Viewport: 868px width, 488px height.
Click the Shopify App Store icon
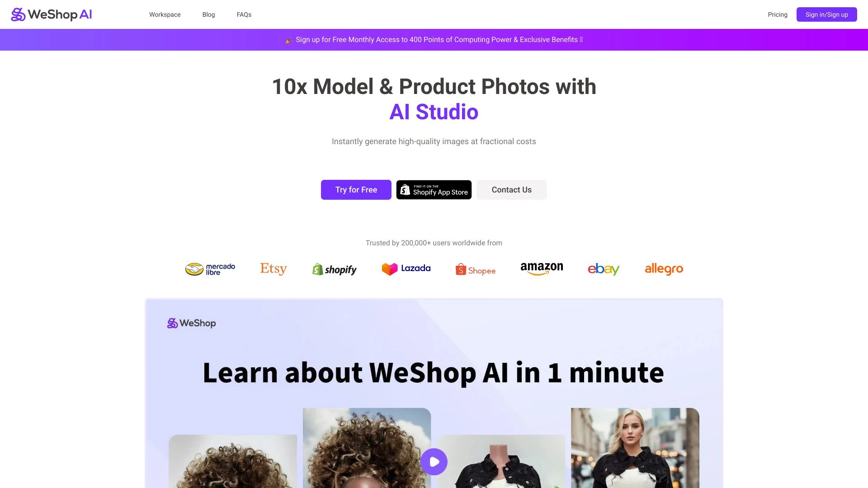[434, 189]
